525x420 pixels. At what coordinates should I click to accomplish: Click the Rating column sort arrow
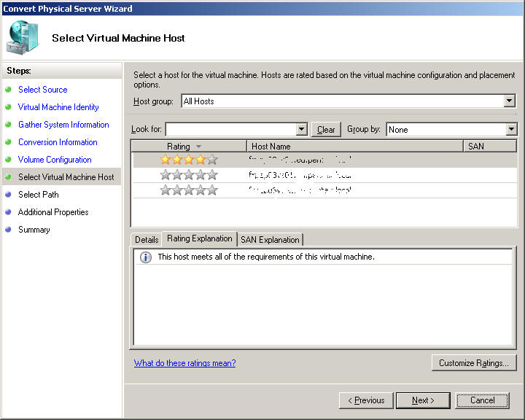point(199,147)
